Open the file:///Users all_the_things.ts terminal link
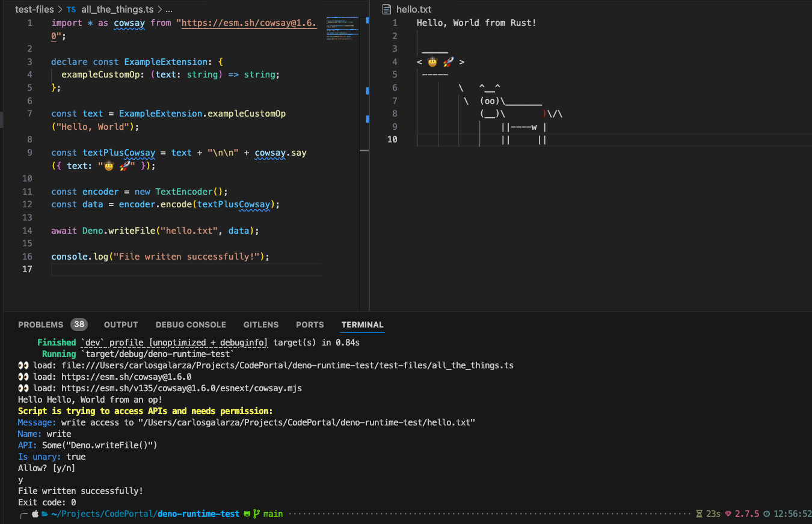The image size is (812, 524). point(288,365)
